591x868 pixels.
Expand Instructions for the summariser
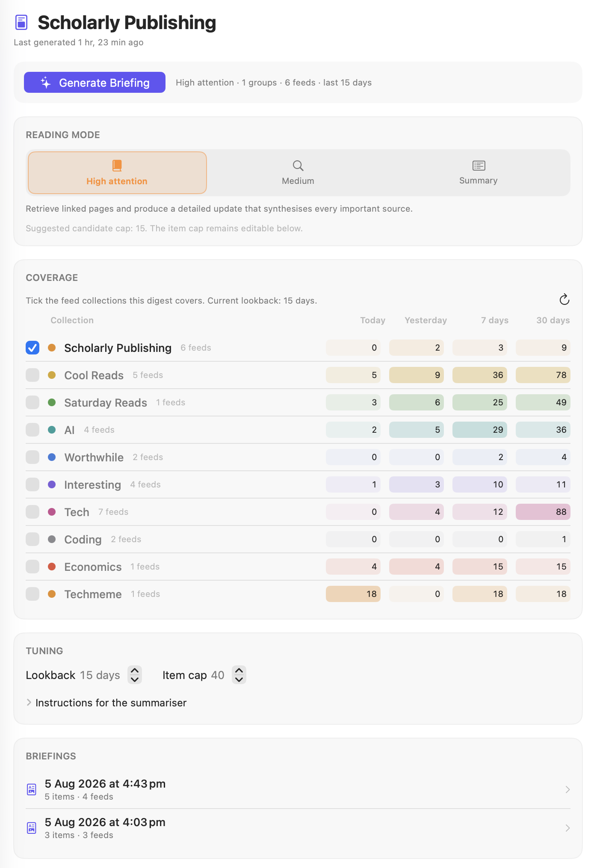[x=106, y=703]
